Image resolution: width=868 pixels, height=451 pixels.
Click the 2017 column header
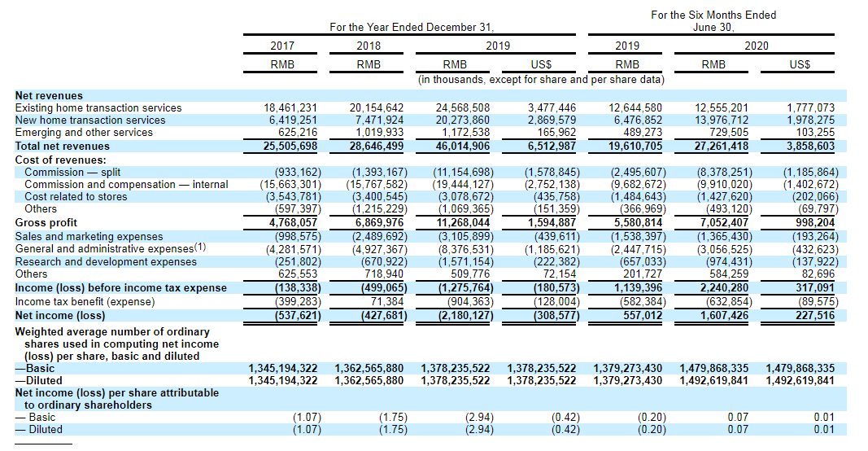click(x=282, y=46)
